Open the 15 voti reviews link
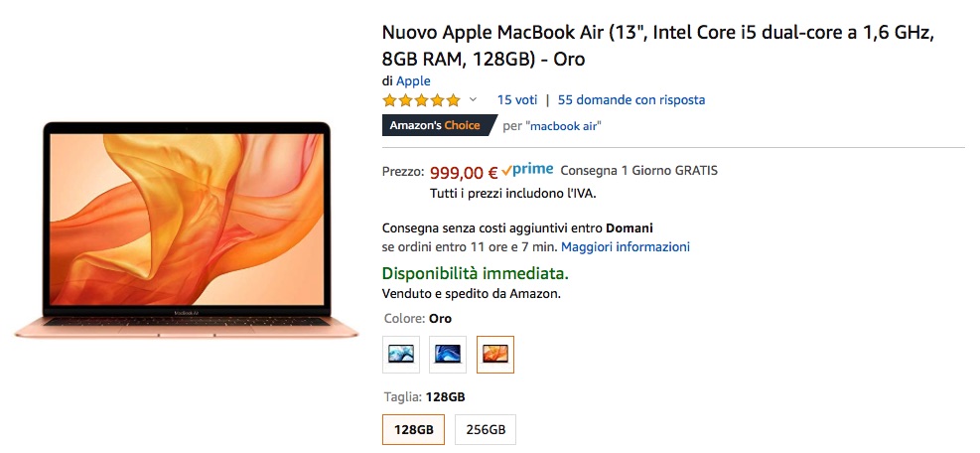The image size is (980, 453). point(517,100)
